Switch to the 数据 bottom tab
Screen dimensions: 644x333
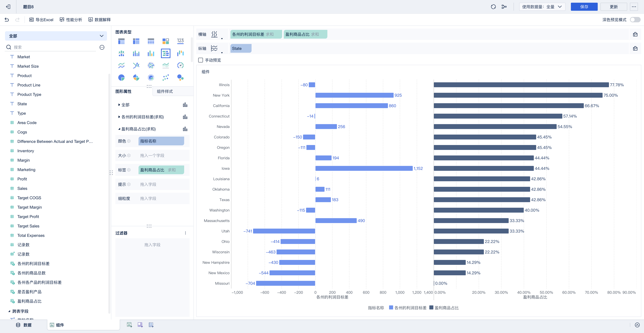coord(24,325)
